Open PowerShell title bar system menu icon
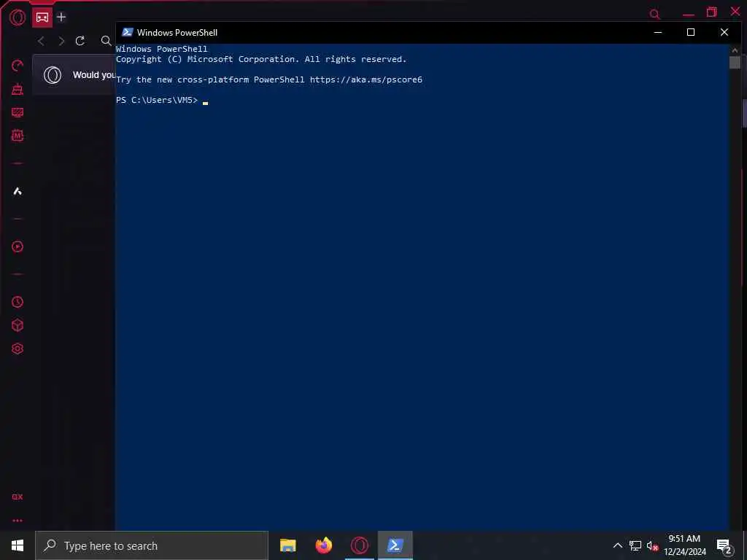 tap(127, 32)
